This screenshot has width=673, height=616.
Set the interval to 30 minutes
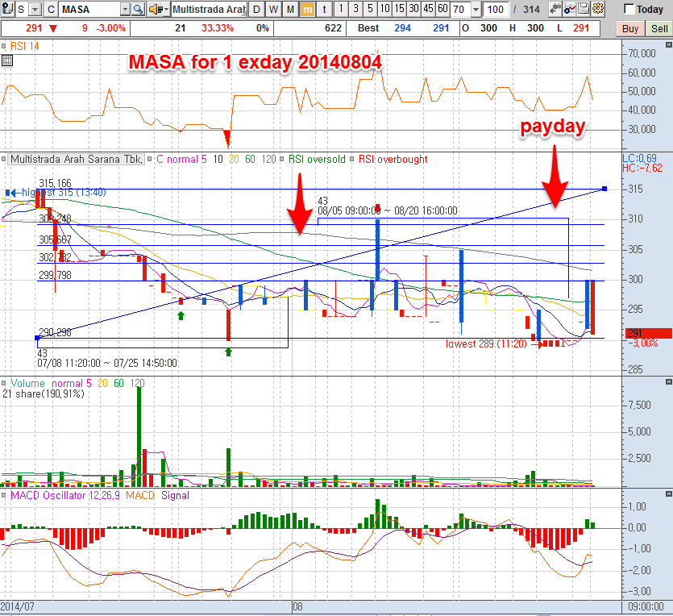413,9
